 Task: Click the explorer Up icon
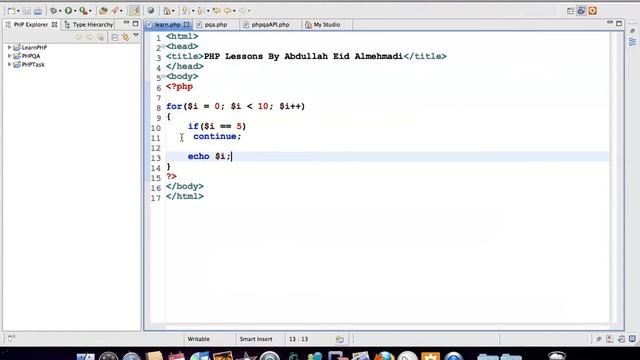coord(100,38)
